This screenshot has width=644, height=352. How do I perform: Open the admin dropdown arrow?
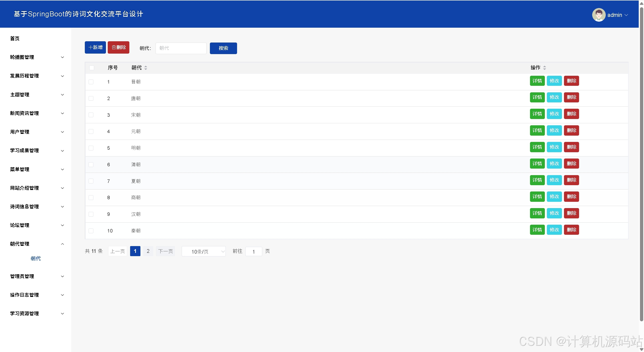coord(626,15)
